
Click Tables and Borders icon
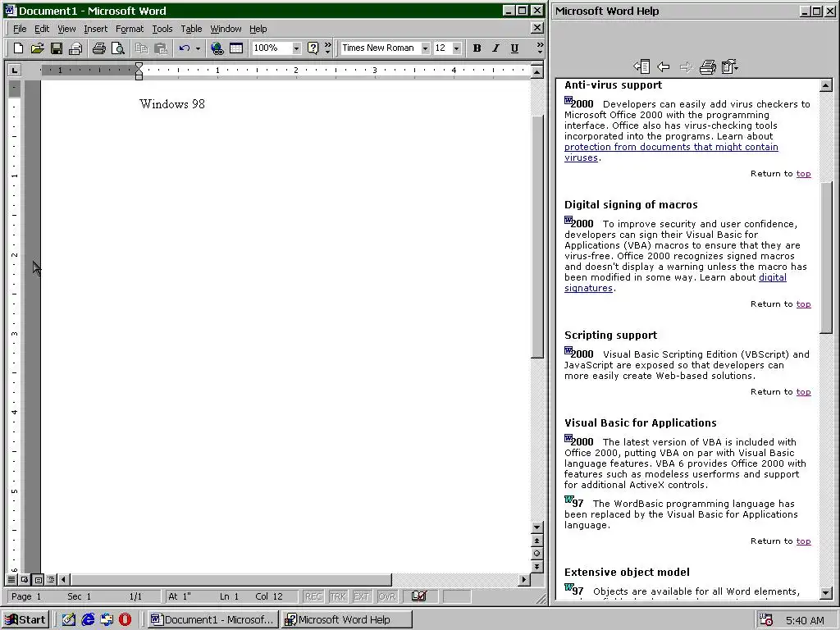pos(236,48)
